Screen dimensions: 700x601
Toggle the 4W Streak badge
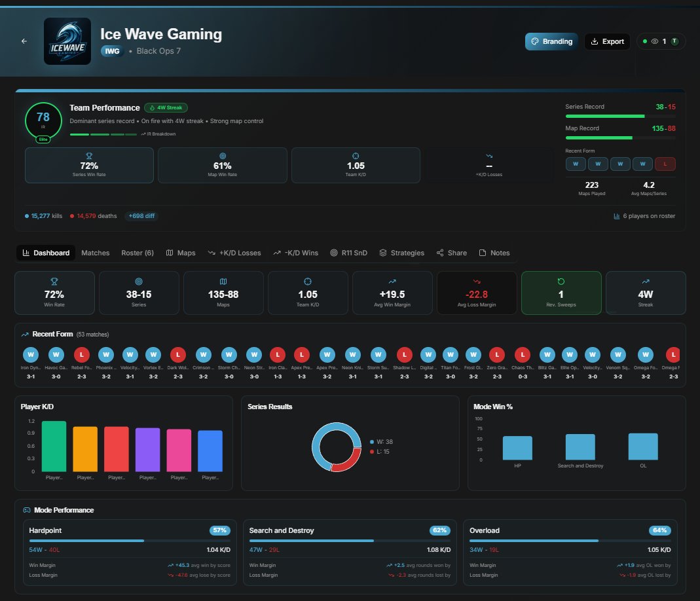[x=166, y=107]
